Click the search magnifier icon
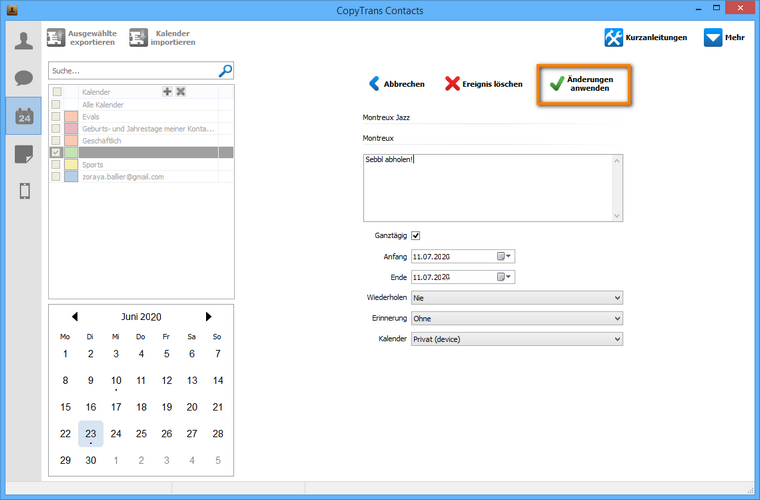This screenshot has width=760, height=500. click(x=225, y=71)
